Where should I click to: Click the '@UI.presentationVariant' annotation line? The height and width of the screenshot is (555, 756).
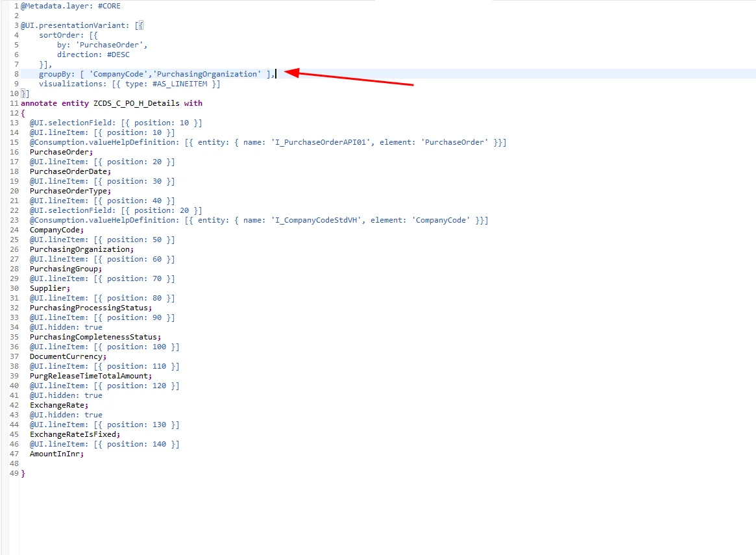point(82,25)
